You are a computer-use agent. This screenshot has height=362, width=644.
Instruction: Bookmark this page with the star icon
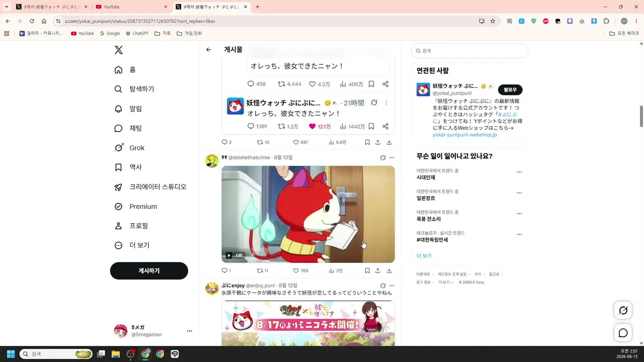[493, 21]
